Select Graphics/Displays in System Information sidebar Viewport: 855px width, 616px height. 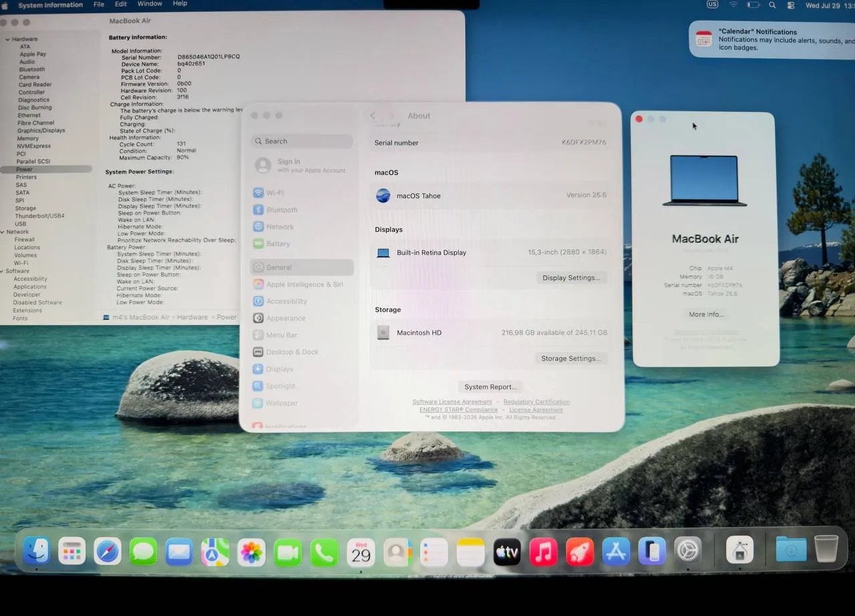pos(41,131)
